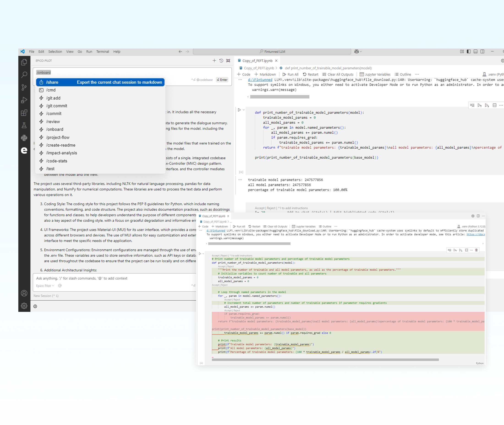Open the Accounts icon in activity bar
Screen dimensions: 504x425
24,293
